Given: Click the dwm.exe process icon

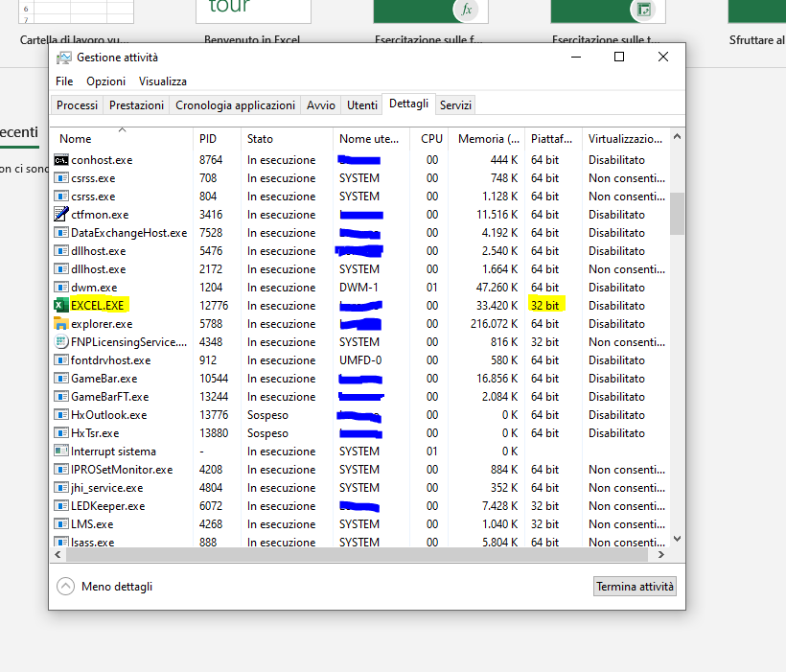Looking at the screenshot, I should 61,288.
